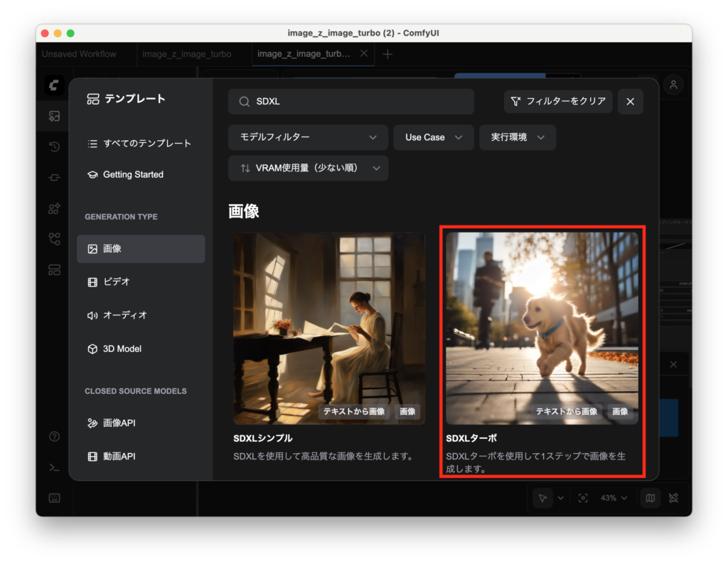Select the SDXLシンプル template thumbnail
Screen dimensions: 728x564
(x=329, y=328)
